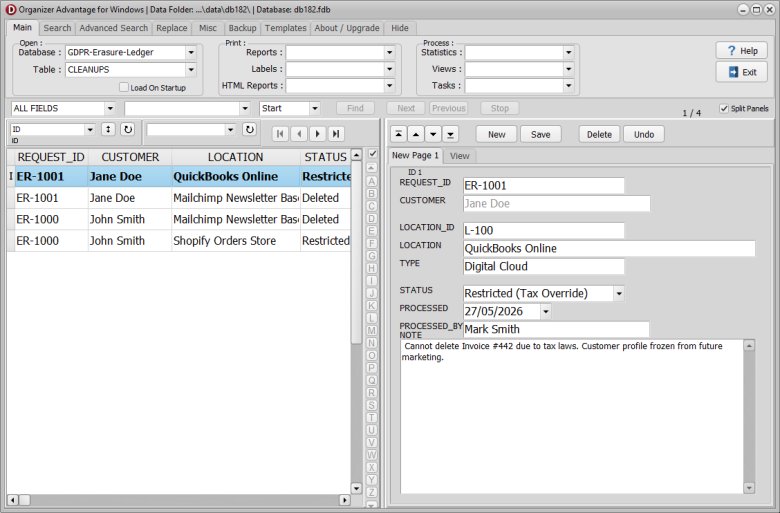Click the Delete button
This screenshot has height=513, width=780.
click(x=599, y=134)
